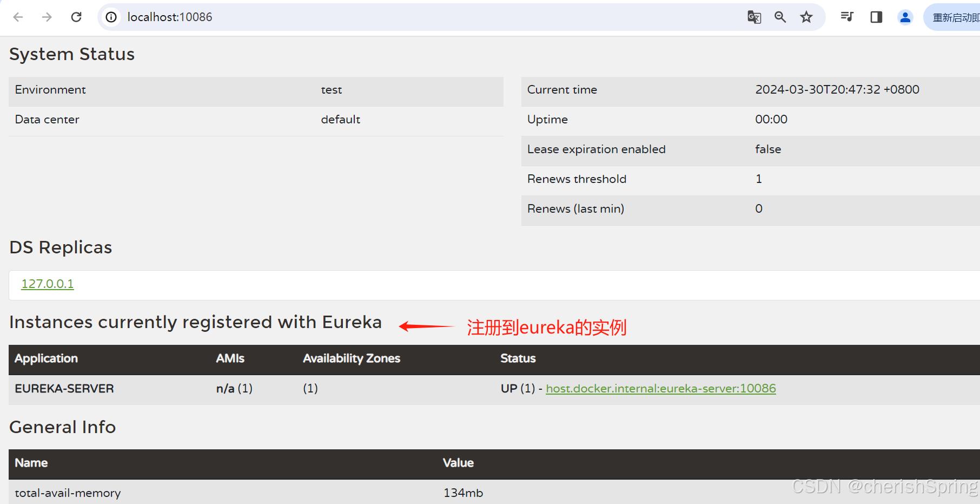The width and height of the screenshot is (980, 504).
Task: Select the Uptime label
Action: point(548,120)
